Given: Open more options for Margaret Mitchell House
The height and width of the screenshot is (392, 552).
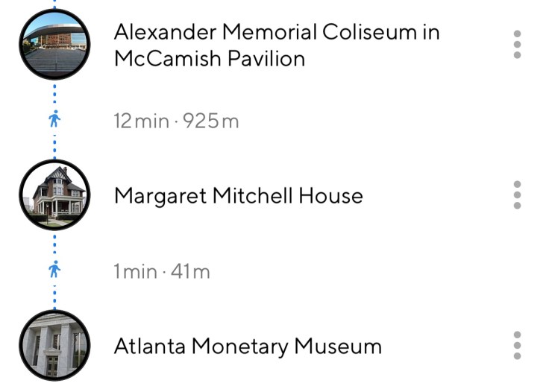Looking at the screenshot, I should click(x=517, y=195).
